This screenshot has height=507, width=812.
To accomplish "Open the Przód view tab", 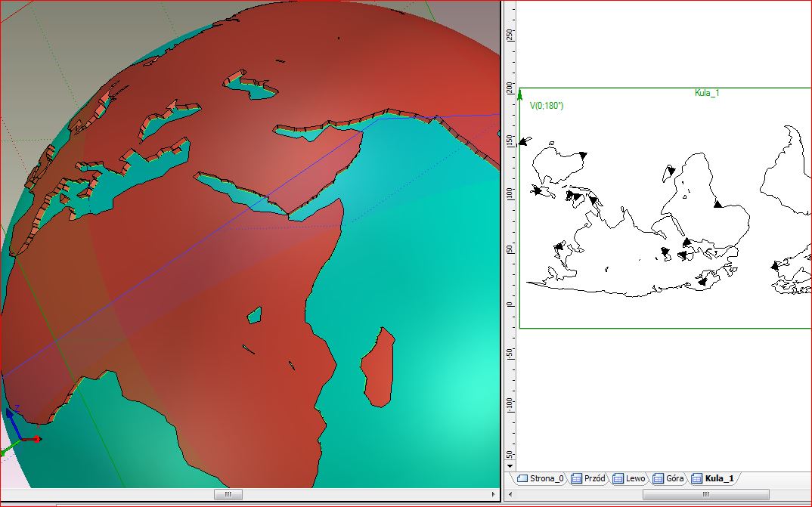I will (589, 478).
